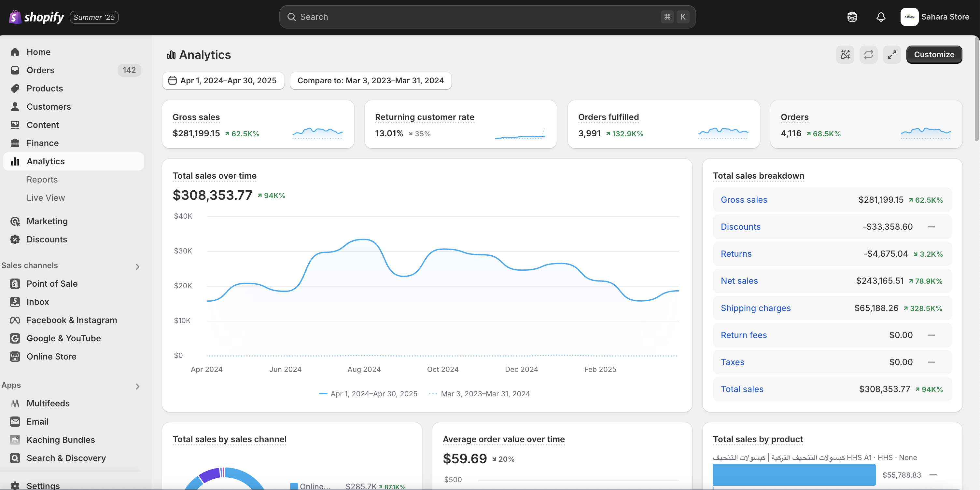Viewport: 980px width, 490px height.
Task: Click the Google & YouTube G icon
Action: tap(15, 338)
